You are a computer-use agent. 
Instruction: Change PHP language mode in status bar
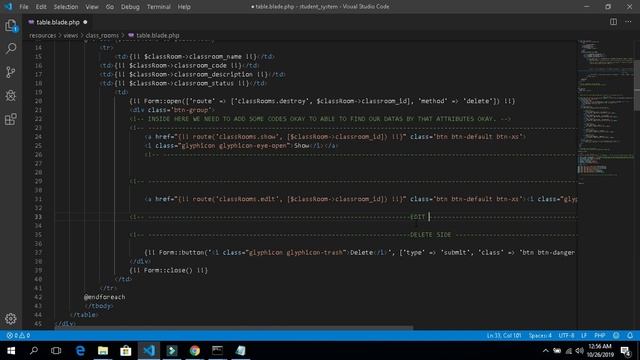600,336
